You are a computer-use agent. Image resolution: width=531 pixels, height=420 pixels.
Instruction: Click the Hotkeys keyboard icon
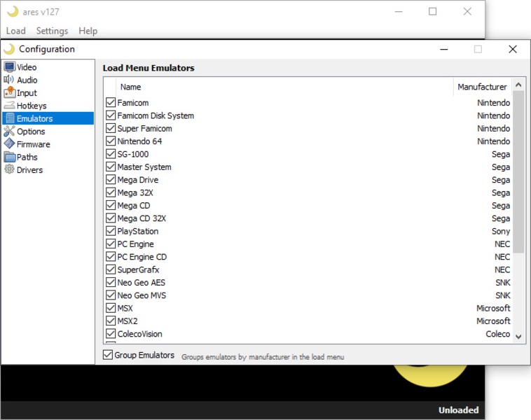(x=9, y=106)
